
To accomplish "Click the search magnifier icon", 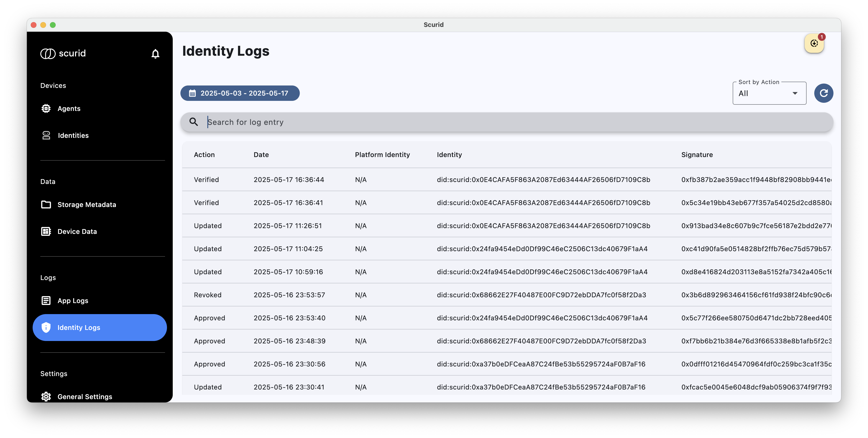I will (x=193, y=122).
